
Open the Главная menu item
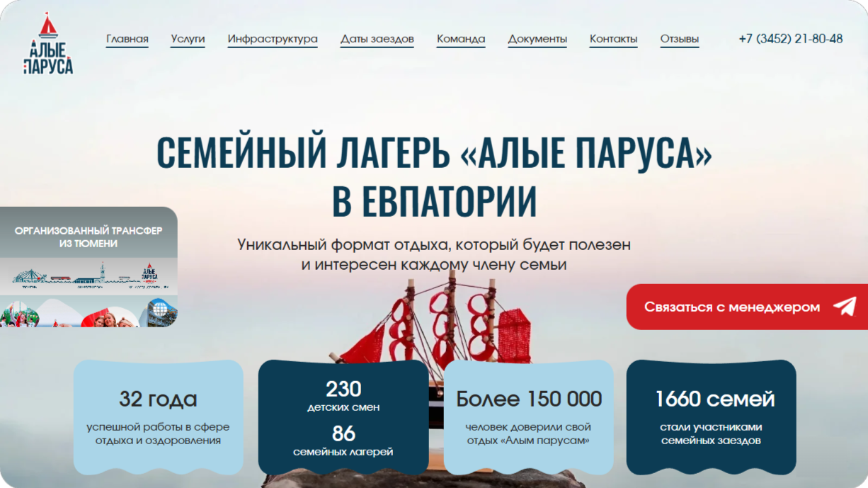coord(127,39)
